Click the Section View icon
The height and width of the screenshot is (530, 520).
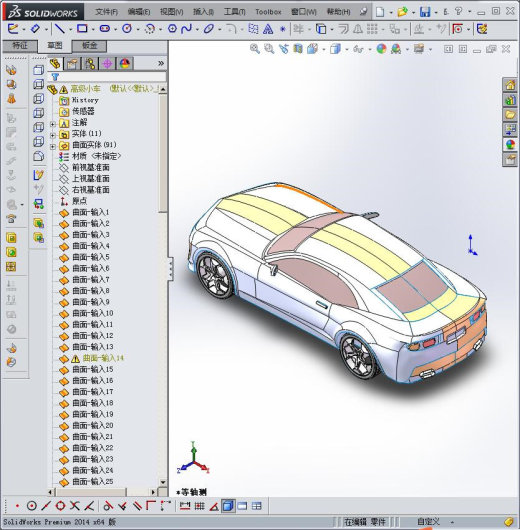point(298,49)
